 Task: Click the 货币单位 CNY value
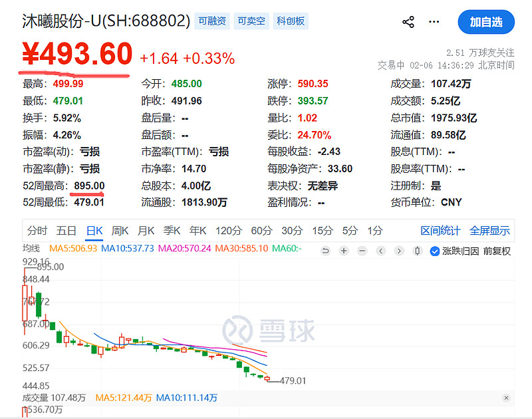tap(452, 202)
